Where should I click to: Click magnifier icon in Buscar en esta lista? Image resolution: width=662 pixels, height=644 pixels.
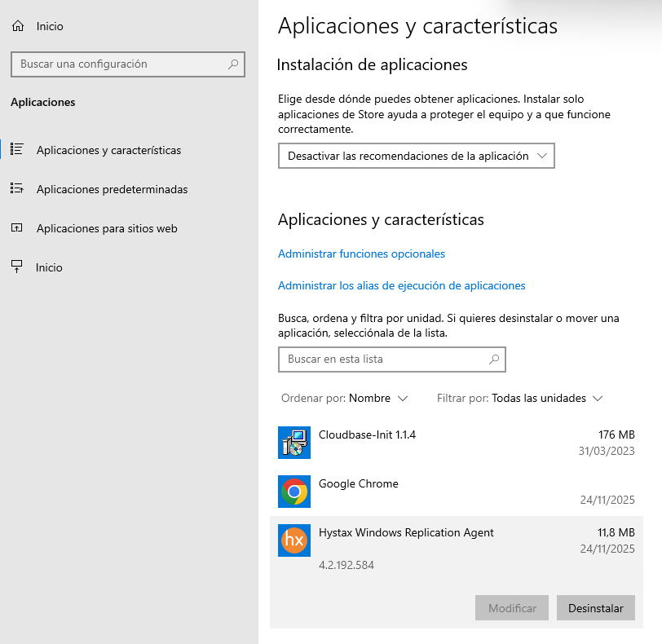pyautogui.click(x=493, y=359)
